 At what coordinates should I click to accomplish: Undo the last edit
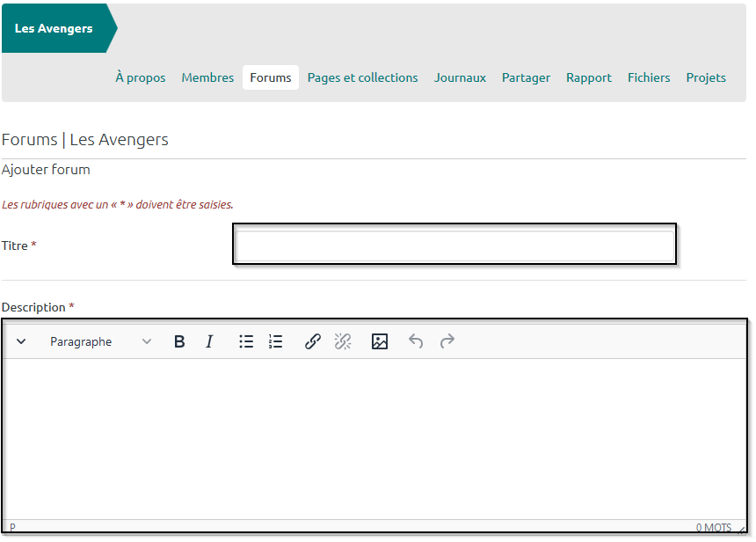416,341
